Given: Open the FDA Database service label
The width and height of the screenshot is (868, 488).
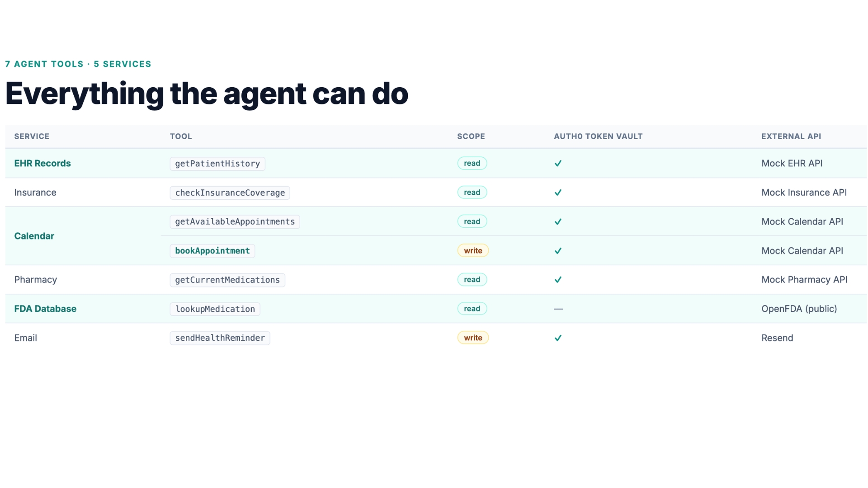Looking at the screenshot, I should 45,309.
